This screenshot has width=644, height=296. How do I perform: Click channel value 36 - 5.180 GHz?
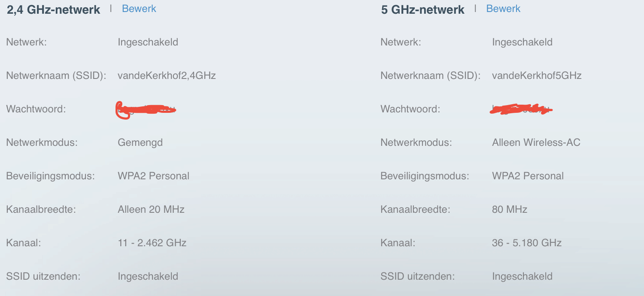pyautogui.click(x=527, y=243)
